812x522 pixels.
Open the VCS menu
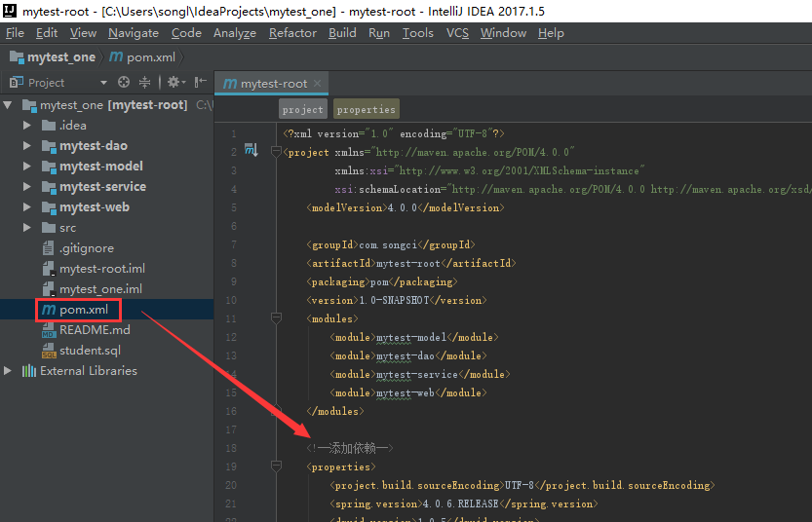(457, 33)
